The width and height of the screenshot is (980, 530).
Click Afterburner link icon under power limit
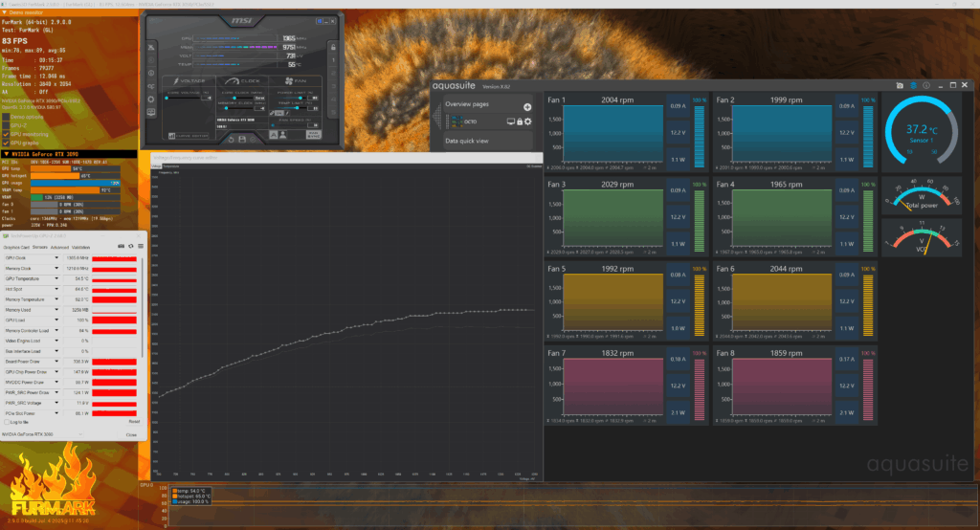pos(272,113)
